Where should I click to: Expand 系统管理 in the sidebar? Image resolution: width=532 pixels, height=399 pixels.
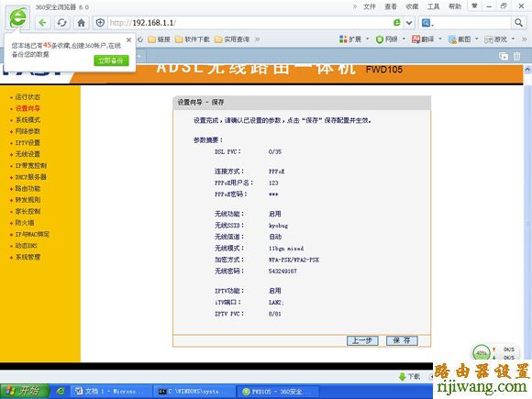pyautogui.click(x=28, y=257)
